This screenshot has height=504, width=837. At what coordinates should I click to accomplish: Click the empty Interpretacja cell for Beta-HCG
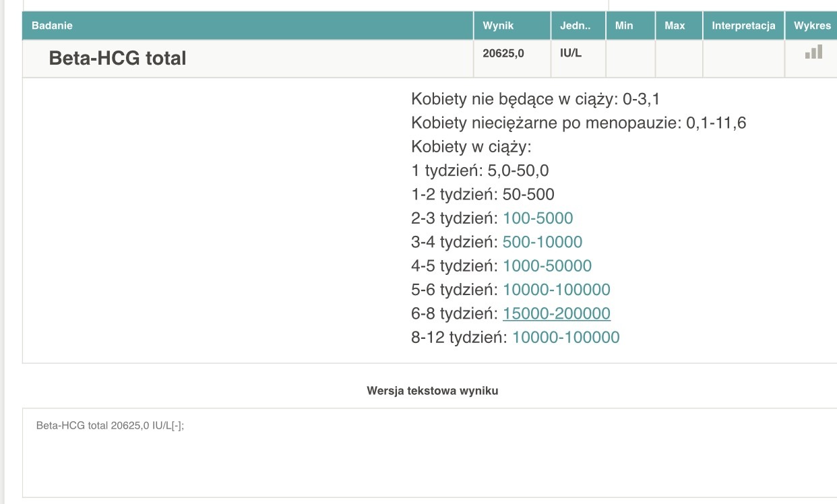pos(743,59)
